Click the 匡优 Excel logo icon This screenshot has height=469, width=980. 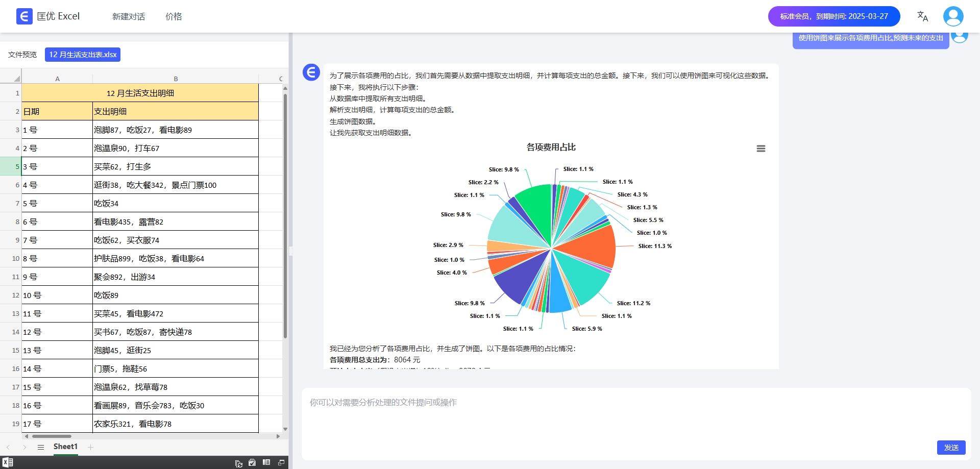coord(24,16)
